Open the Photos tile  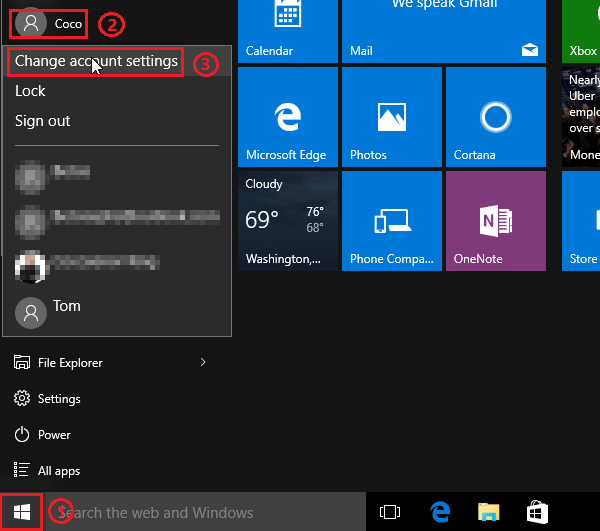pos(392,117)
